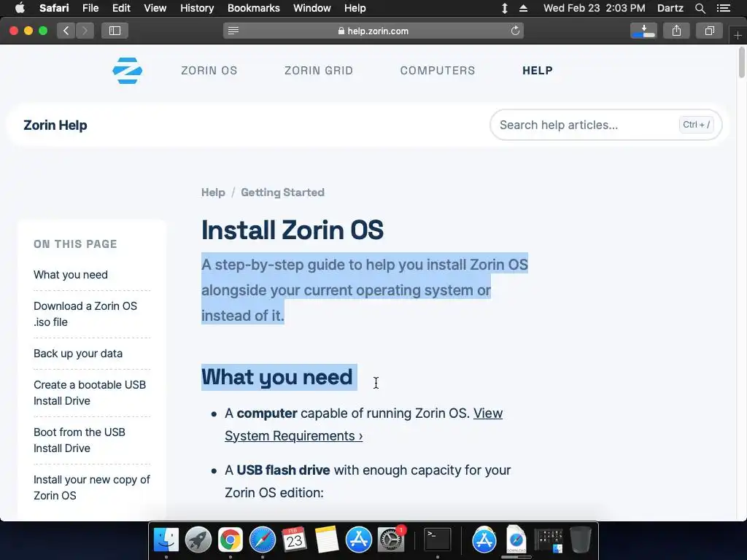Jump to 'Create a bootable USB Install Drive'
747x560 pixels.
point(90,393)
